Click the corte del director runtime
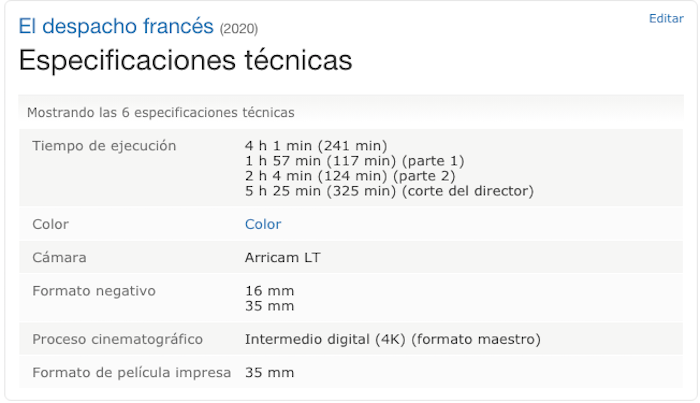The image size is (700, 403). pos(389,190)
